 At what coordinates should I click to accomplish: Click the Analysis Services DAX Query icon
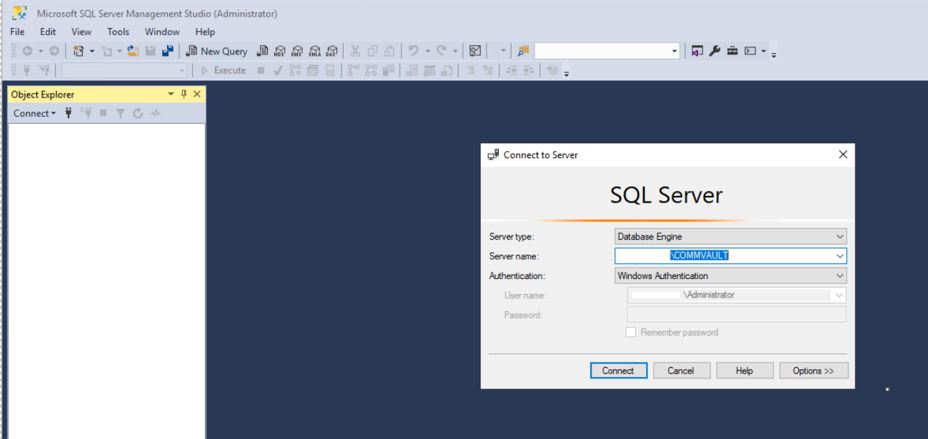pos(332,51)
